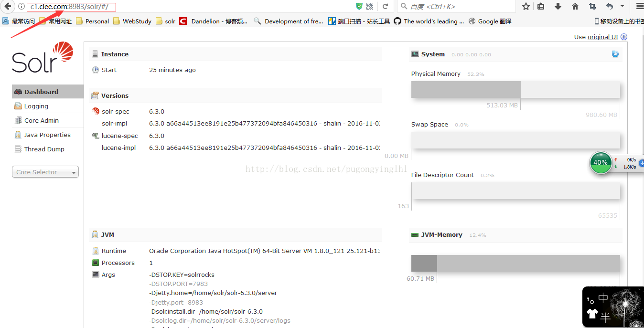Show site information icon in address bar
The width and height of the screenshot is (644, 328).
point(21,6)
